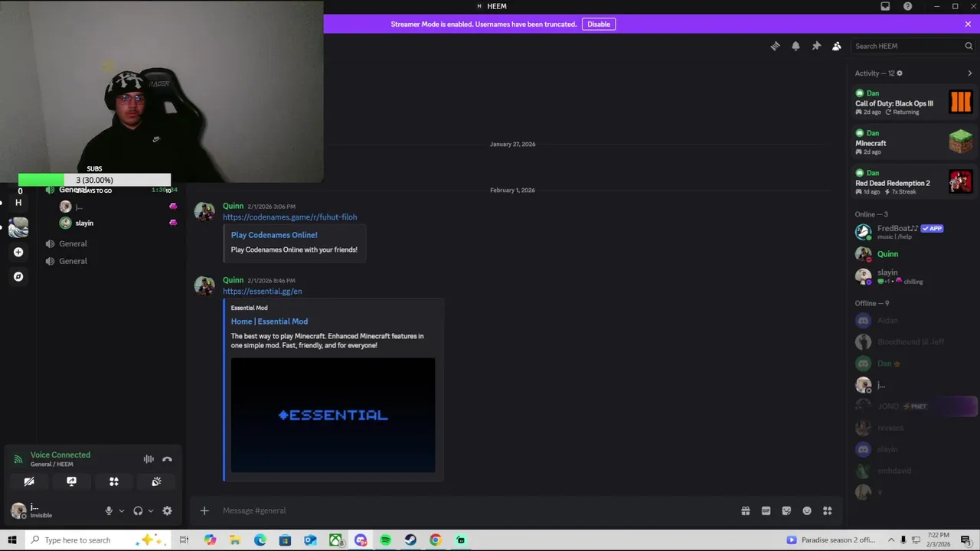Open Activity settings gear icon

900,73
